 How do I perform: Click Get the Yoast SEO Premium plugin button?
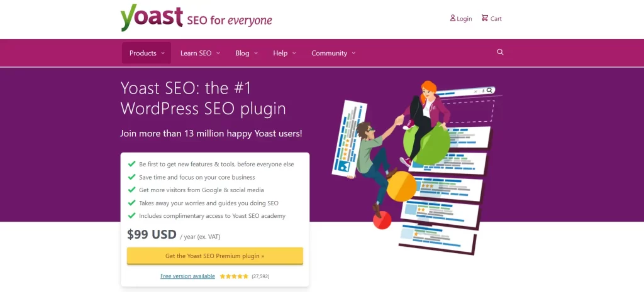point(215,256)
